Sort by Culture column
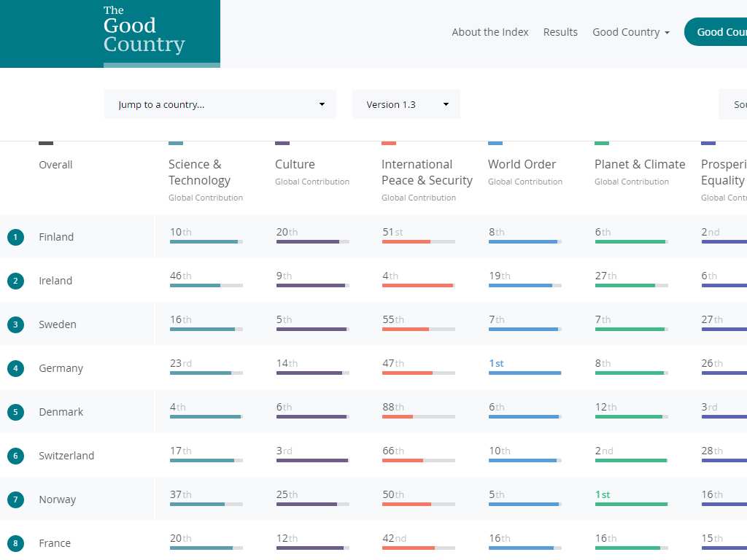Screen dimensions: 747x560 coord(295,164)
